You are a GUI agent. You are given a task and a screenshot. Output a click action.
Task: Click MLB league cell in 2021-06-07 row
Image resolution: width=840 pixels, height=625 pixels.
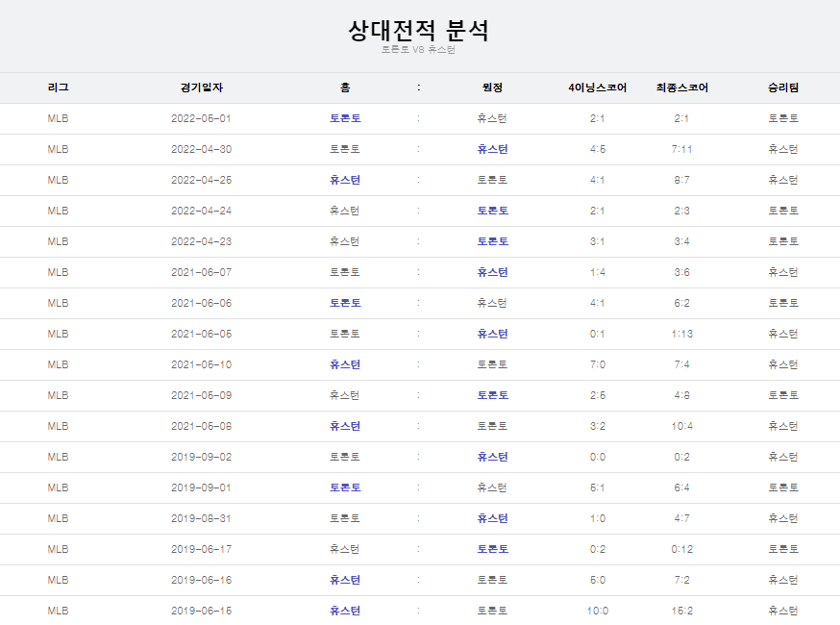point(58,272)
